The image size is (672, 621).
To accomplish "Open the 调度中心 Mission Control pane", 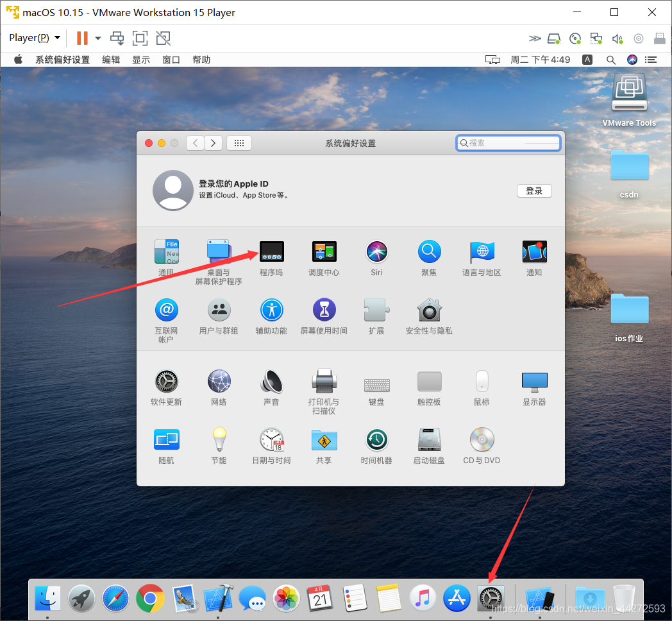I will click(x=324, y=252).
